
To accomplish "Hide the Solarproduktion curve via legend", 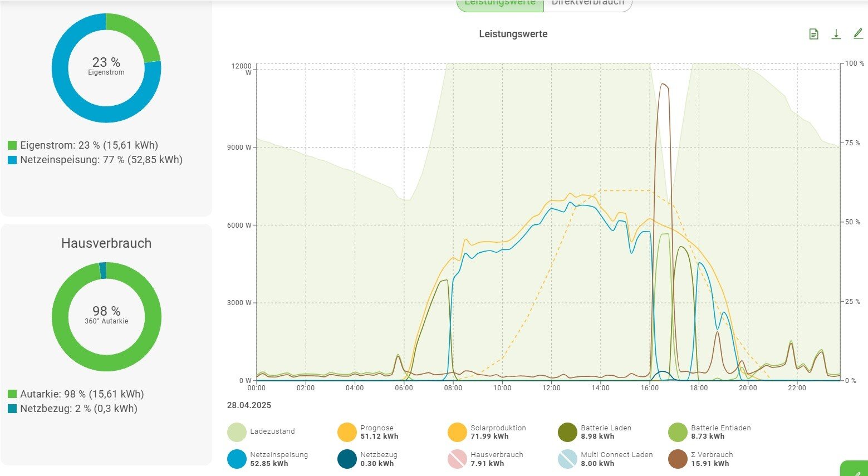I will click(x=457, y=432).
